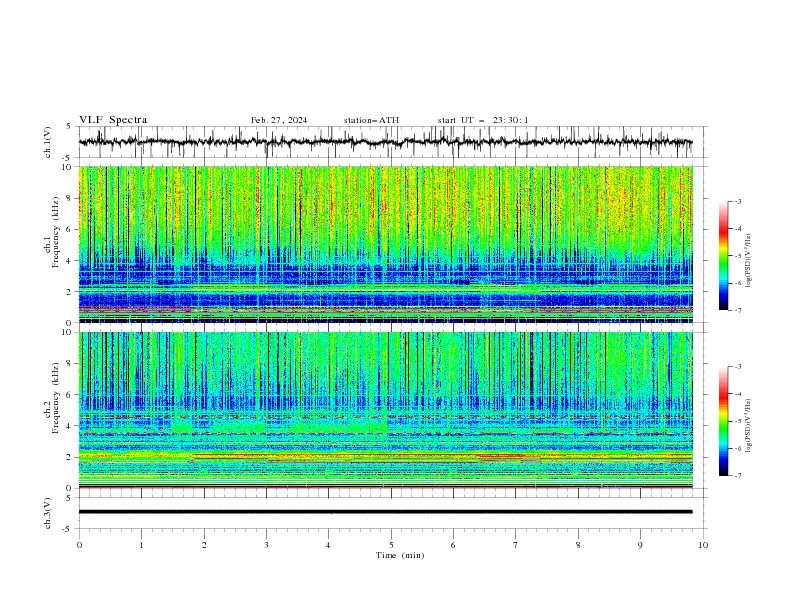The image size is (792, 612).
Task: Click the '3' tick label on the Time axis
Action: coord(266,545)
